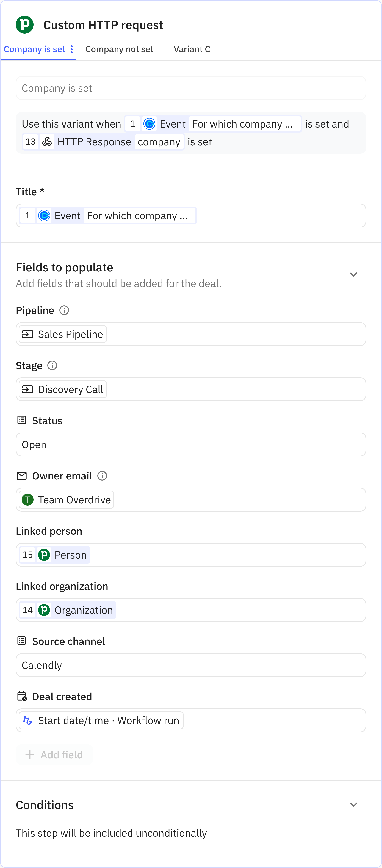Image resolution: width=382 pixels, height=868 pixels.
Task: Click the Sales Pipeline chip
Action: coord(63,334)
